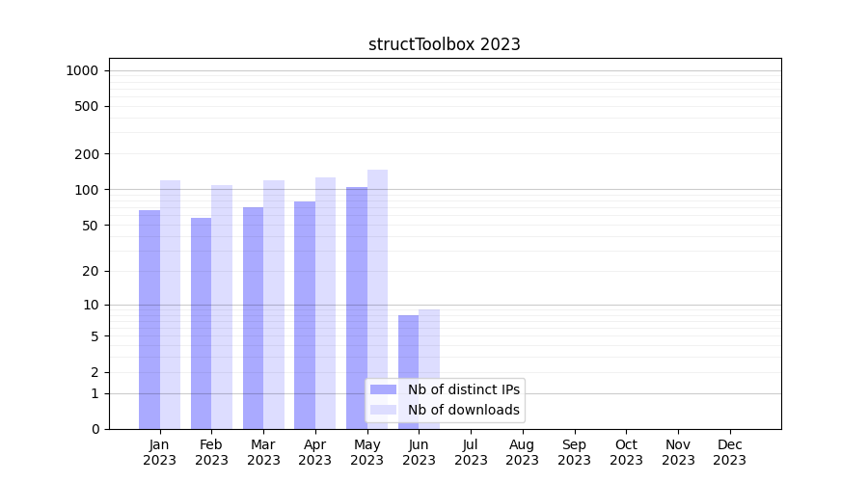Click the January downloads bar
The height and width of the screenshot is (482, 868).
tap(170, 304)
